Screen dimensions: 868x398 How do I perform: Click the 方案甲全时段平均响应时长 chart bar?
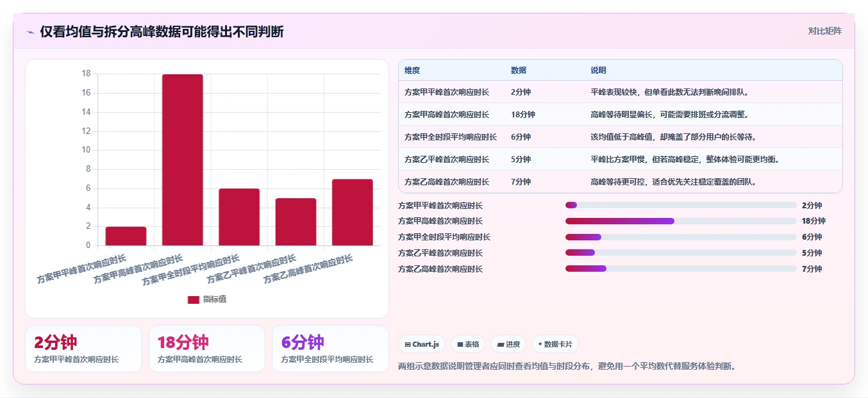pos(239,217)
